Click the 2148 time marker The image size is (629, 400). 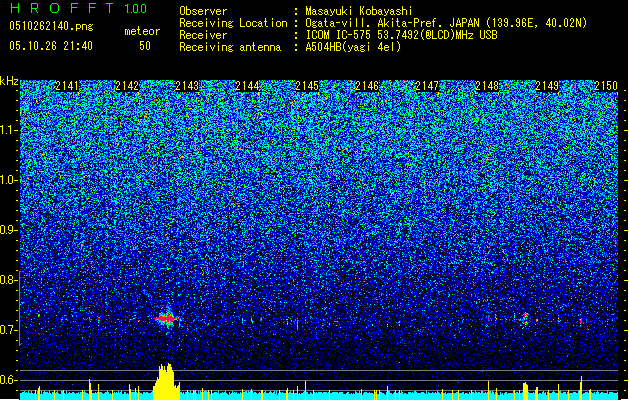pos(487,86)
